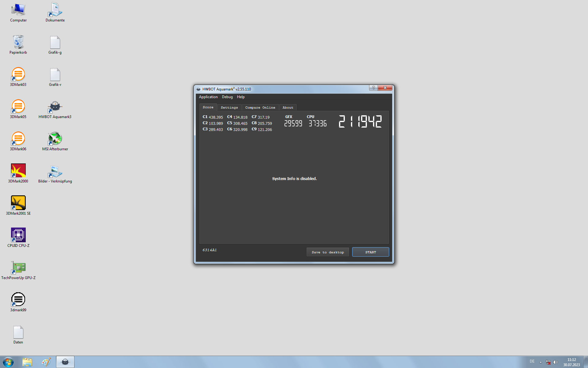
Task: Click the C3 value 289.403
Action: click(216, 129)
